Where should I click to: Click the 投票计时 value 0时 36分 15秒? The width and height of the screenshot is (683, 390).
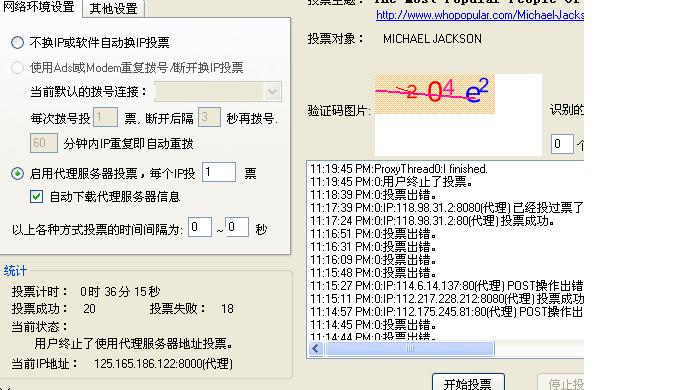coord(120,292)
